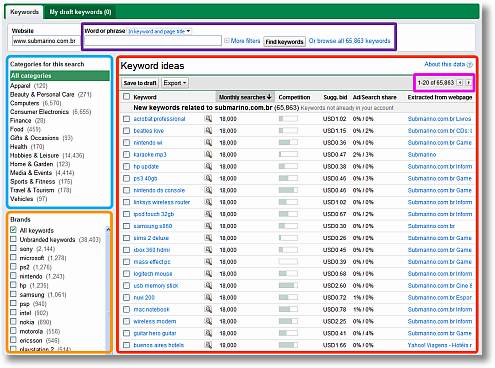
Task: Choose the Hobbies & Leisure category
Action: [x=34, y=155]
